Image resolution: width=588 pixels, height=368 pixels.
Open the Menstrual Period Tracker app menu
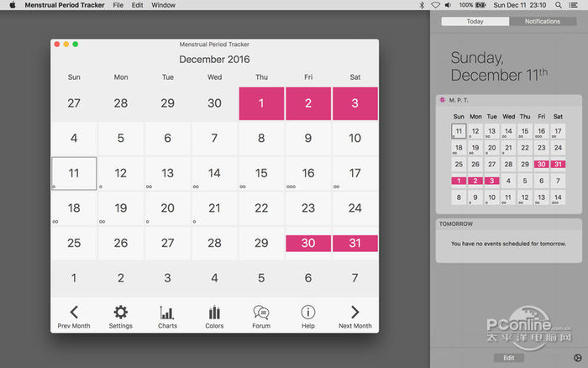(x=65, y=5)
